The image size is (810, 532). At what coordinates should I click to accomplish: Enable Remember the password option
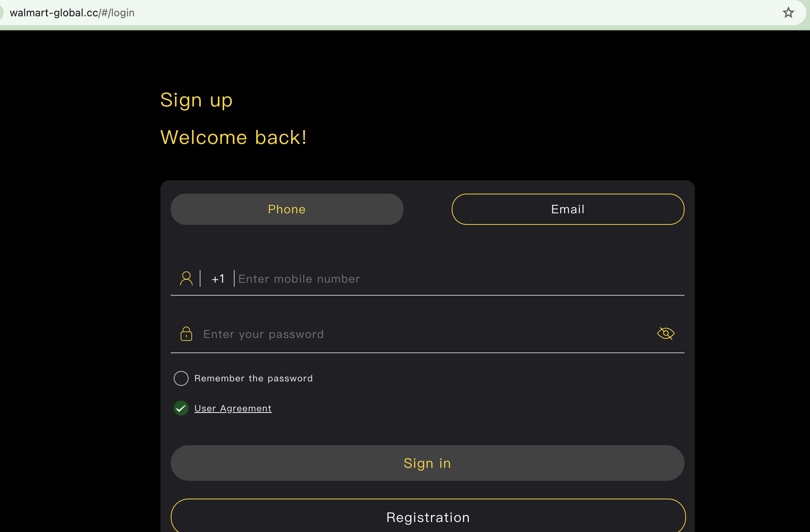coord(181,378)
